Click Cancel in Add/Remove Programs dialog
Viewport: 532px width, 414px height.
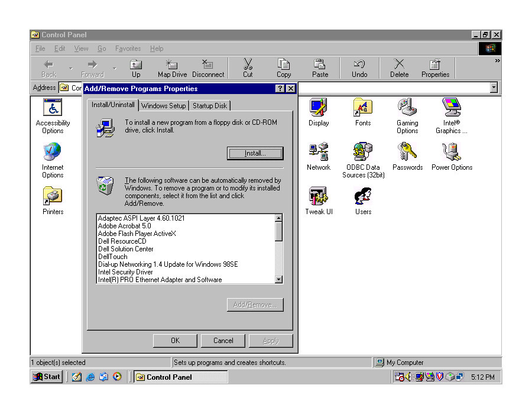pos(223,341)
